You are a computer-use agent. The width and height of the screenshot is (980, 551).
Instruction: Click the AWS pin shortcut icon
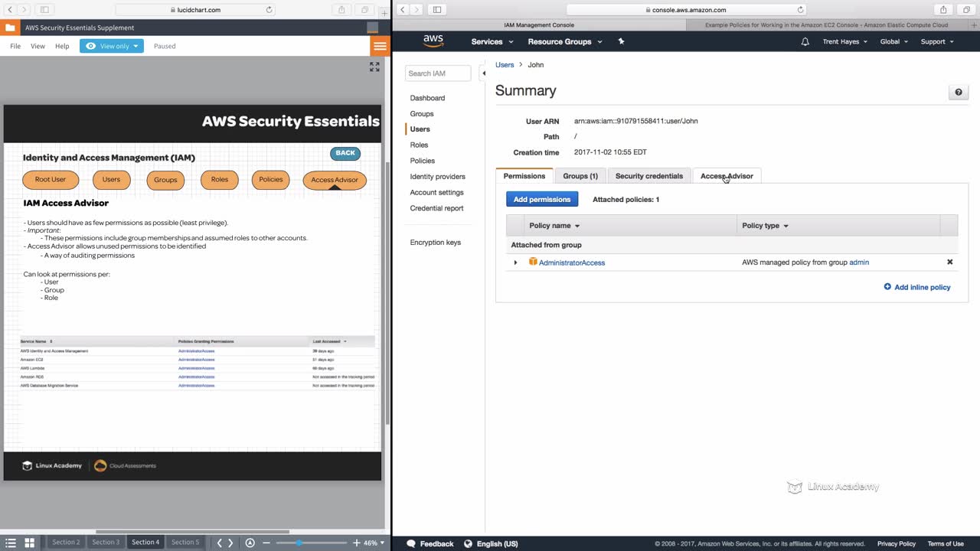pyautogui.click(x=621, y=41)
